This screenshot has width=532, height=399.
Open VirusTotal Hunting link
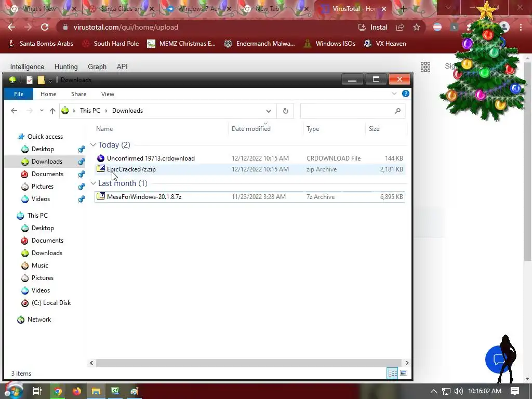click(x=66, y=67)
